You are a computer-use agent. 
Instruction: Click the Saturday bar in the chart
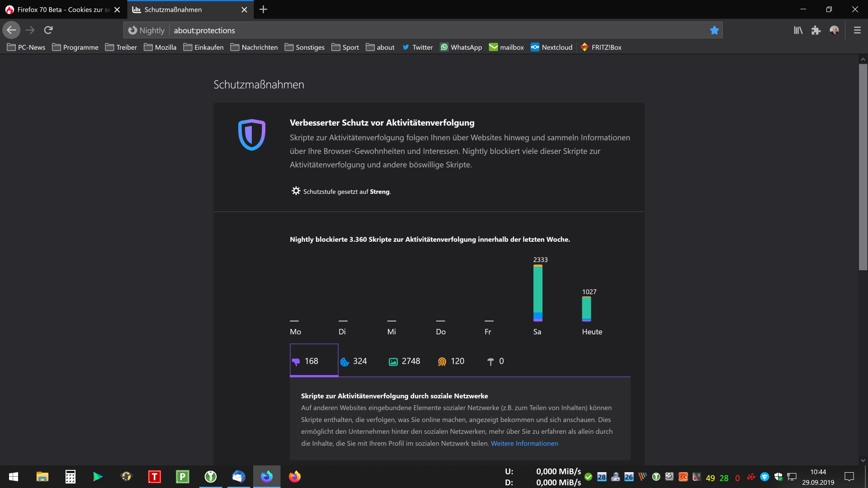[x=538, y=293]
